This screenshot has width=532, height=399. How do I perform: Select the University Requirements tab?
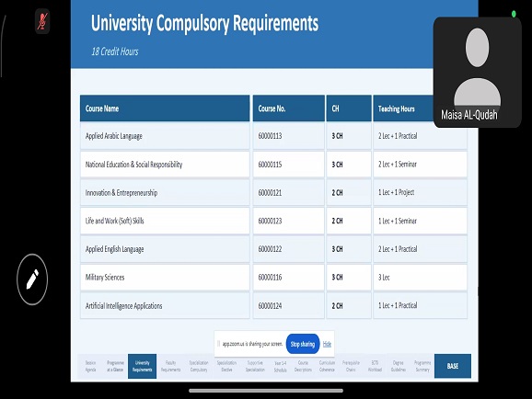coord(142,366)
